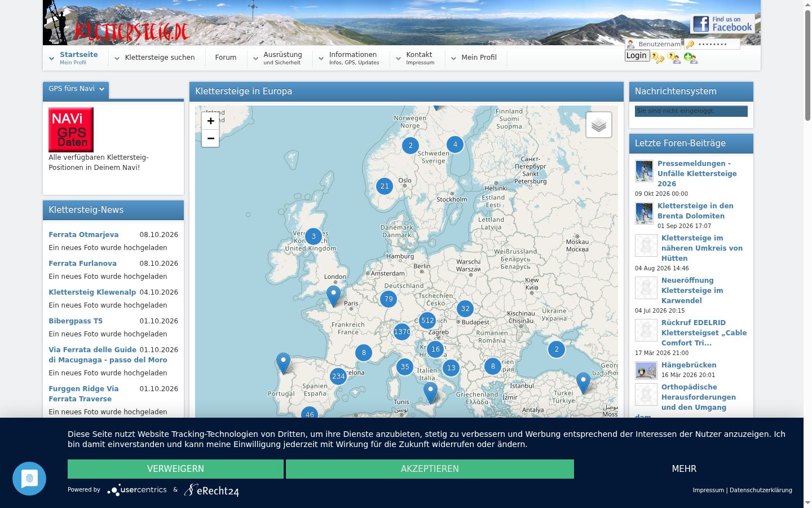Click VERWEIGERN in the cookie banner
The height and width of the screenshot is (508, 812).
(x=175, y=469)
